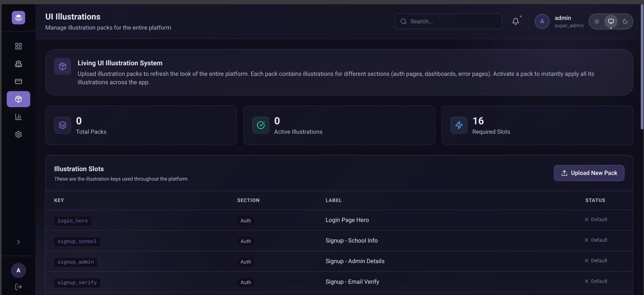Click the Living UI Illustration System cube icon
Viewport: 644px width, 295px height.
(62, 67)
